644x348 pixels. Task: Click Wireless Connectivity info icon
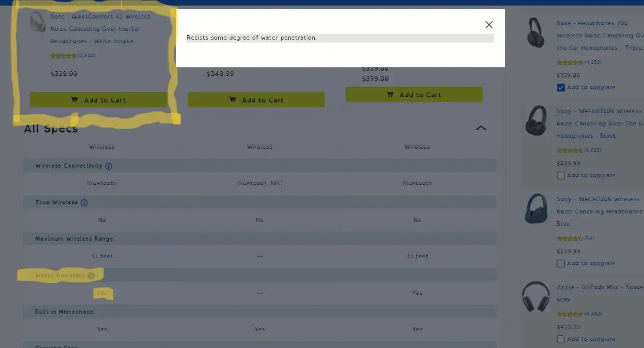point(109,166)
